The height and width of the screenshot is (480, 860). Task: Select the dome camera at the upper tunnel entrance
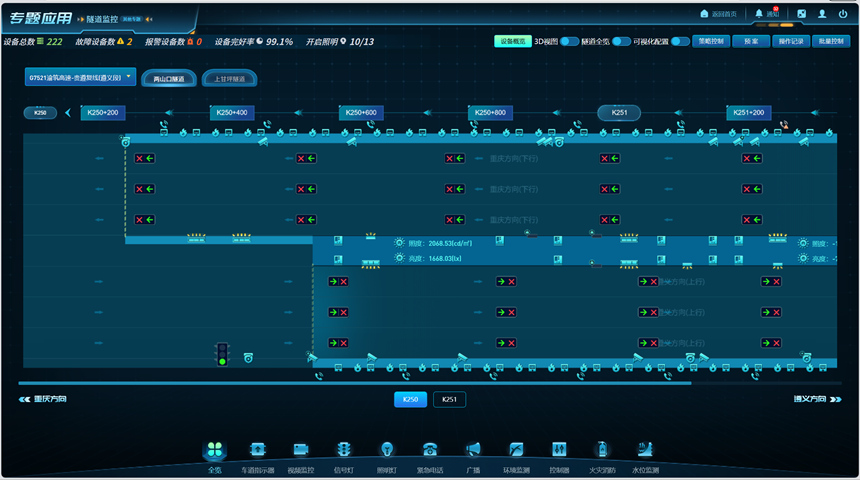pos(126,142)
